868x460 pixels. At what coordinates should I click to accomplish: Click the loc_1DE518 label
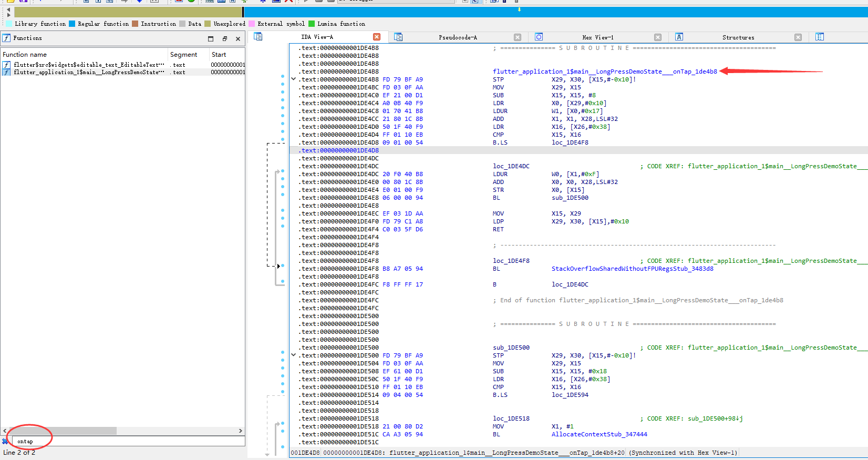[511, 418]
